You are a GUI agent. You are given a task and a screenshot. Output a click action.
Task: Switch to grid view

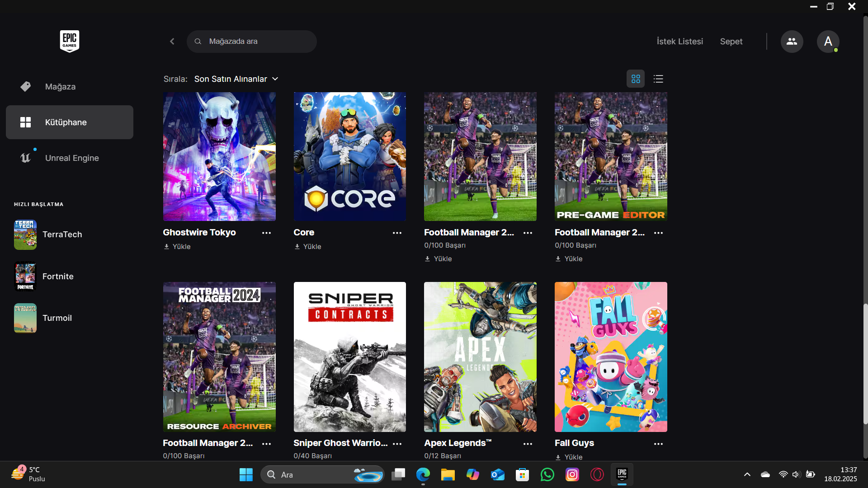[x=636, y=79]
